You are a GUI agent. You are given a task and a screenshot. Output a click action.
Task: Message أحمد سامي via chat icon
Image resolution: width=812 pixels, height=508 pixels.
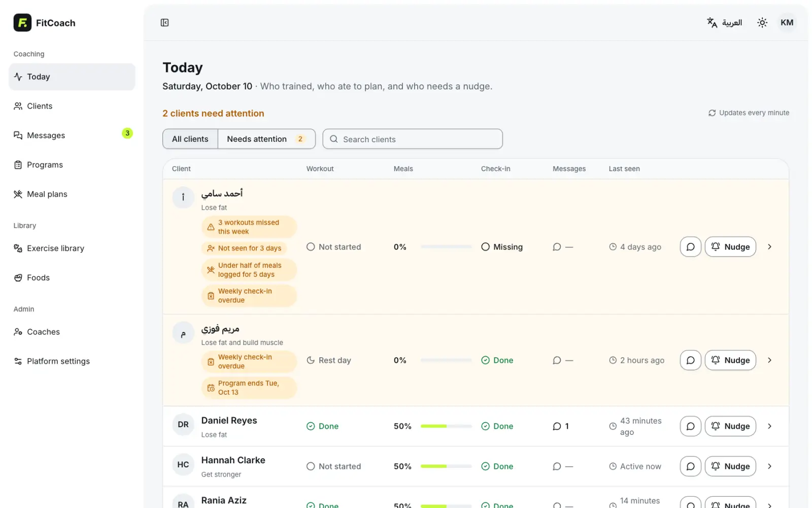coord(691,247)
